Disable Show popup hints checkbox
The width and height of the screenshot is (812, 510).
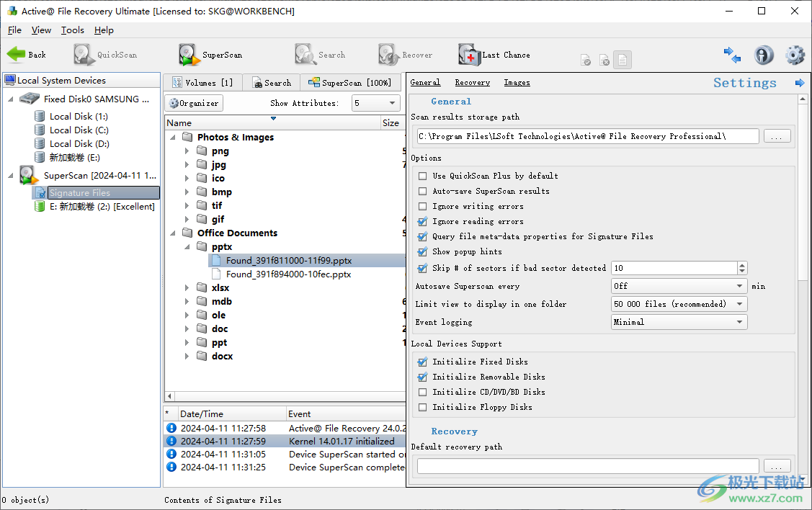[423, 251]
